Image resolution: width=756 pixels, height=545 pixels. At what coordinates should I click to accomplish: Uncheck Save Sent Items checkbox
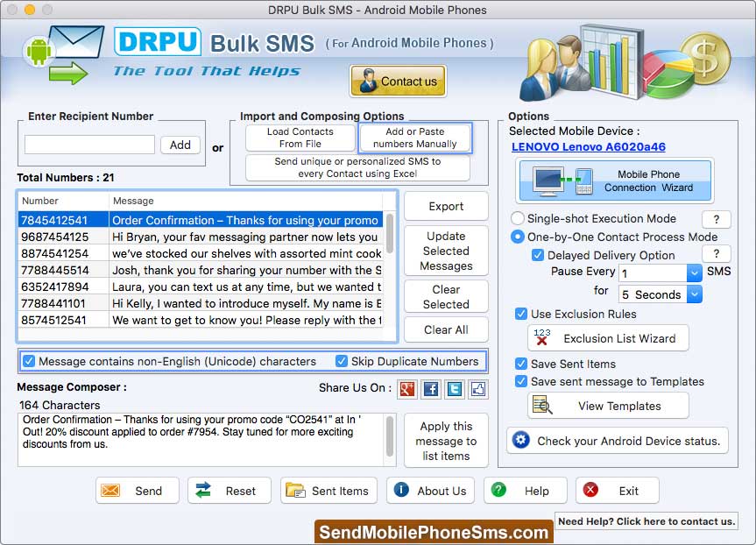coord(520,364)
